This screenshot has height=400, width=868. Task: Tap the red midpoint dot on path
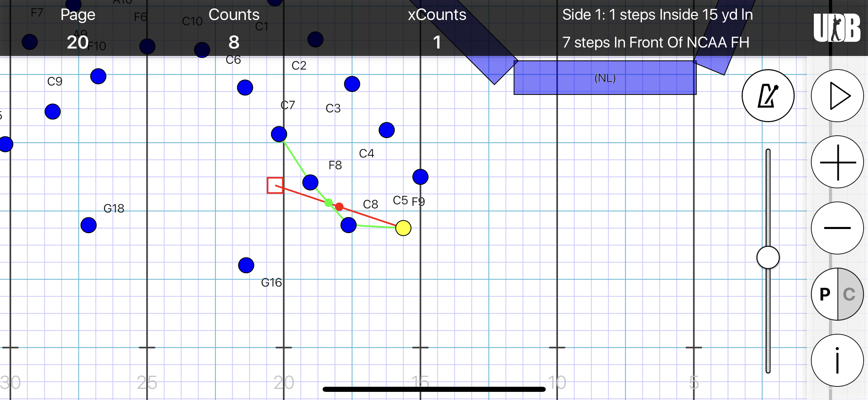pyautogui.click(x=339, y=207)
